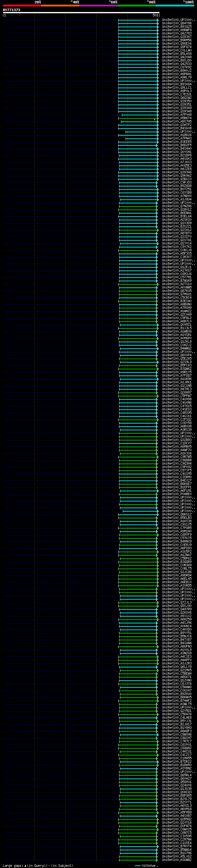This screenshot has width=197, height=868.
Task: Click hit label UniRef100_Q0YSM1
Action: (177, 152)
